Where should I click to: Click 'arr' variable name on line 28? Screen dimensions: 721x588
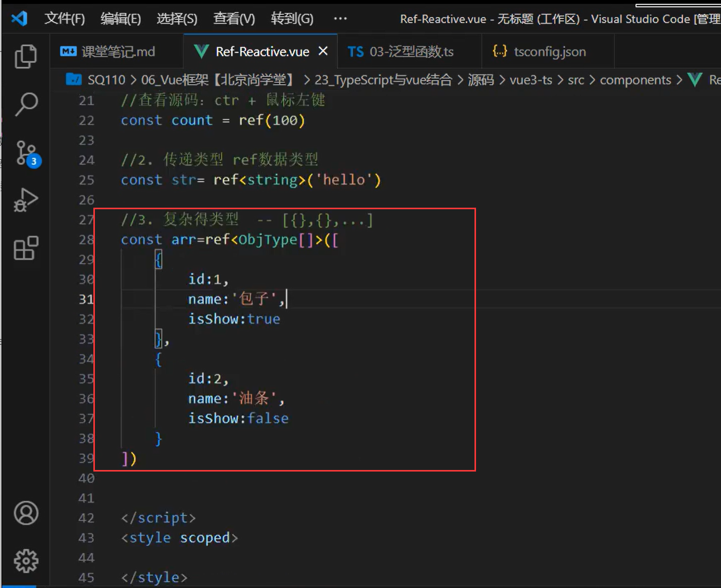[184, 240]
